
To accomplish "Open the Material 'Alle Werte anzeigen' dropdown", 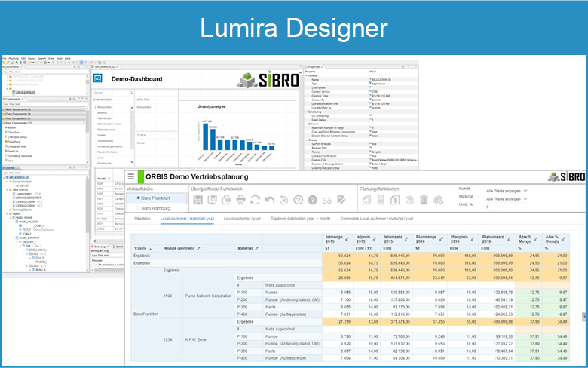I will click(507, 199).
